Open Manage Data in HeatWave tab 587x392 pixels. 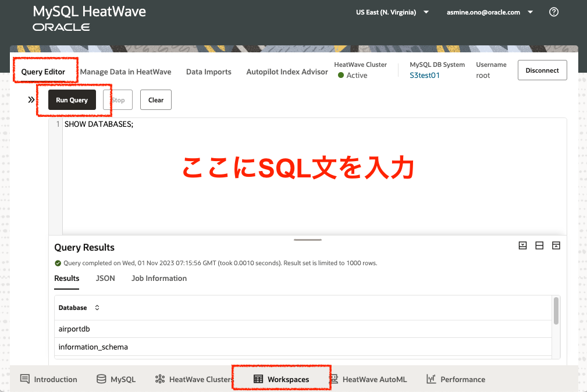(x=126, y=72)
